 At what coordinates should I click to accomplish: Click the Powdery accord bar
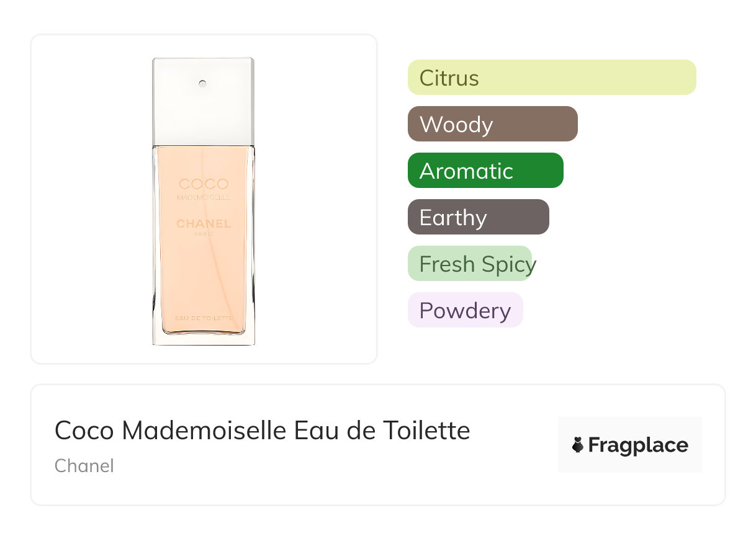click(x=465, y=310)
